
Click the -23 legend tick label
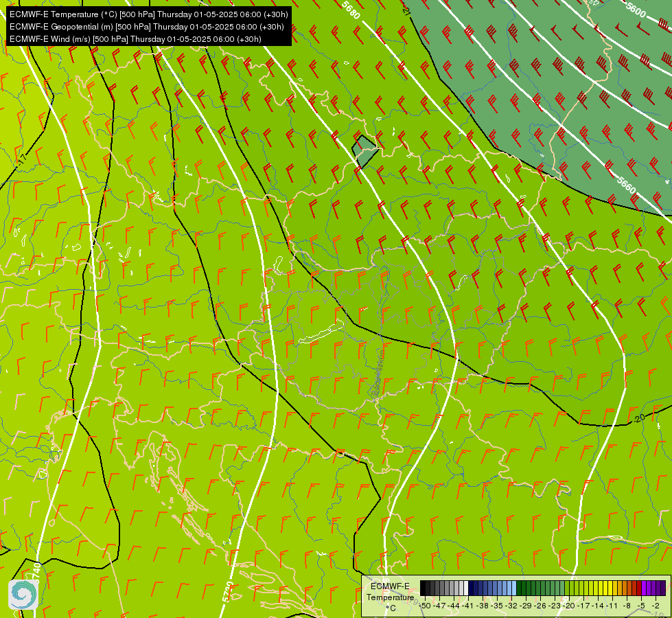pyautogui.click(x=554, y=606)
